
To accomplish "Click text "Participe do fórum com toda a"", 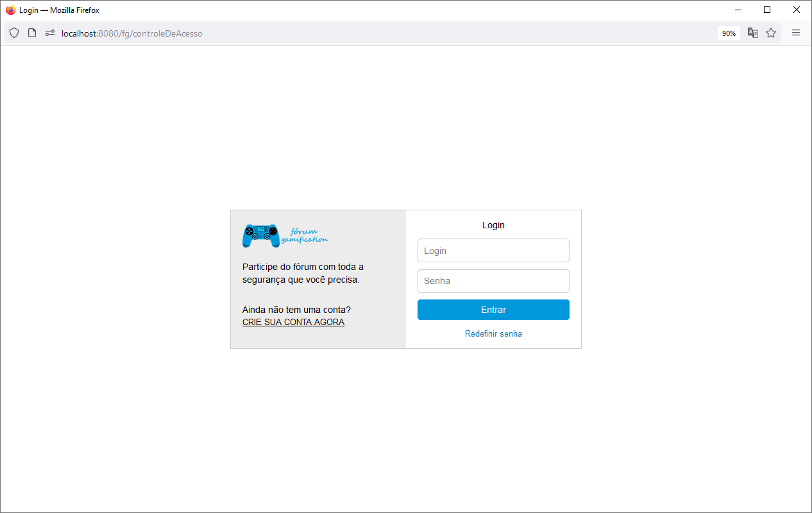I will click(x=303, y=267).
